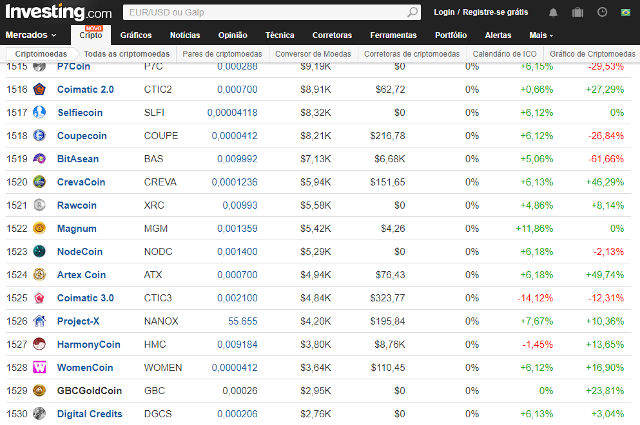This screenshot has height=425, width=640.
Task: Click Login / Registre-se grátis link
Action: (481, 12)
